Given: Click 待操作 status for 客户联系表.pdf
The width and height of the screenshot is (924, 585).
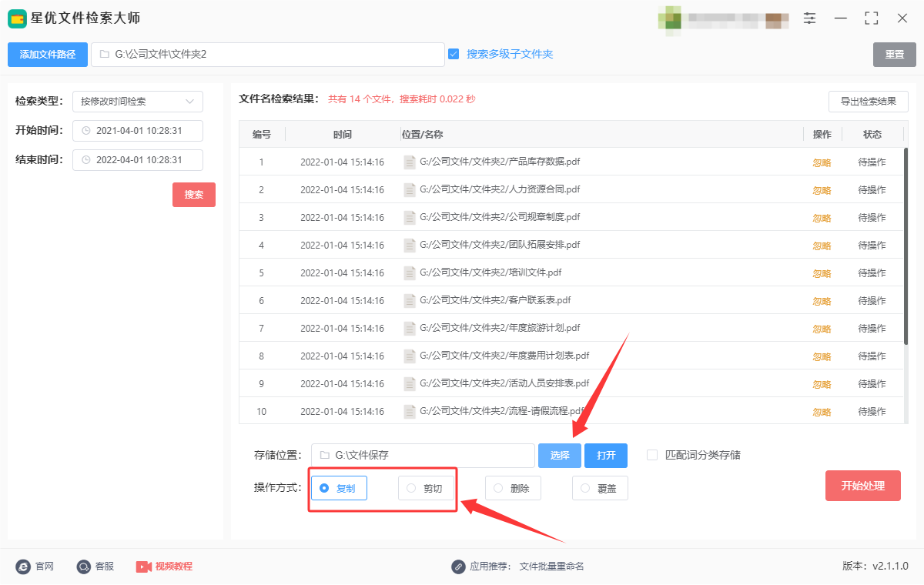Looking at the screenshot, I should click(x=872, y=301).
